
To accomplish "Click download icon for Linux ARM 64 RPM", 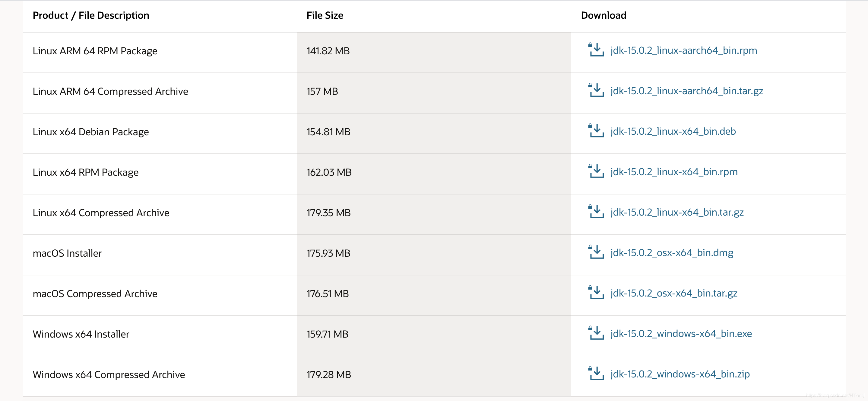I will point(596,50).
